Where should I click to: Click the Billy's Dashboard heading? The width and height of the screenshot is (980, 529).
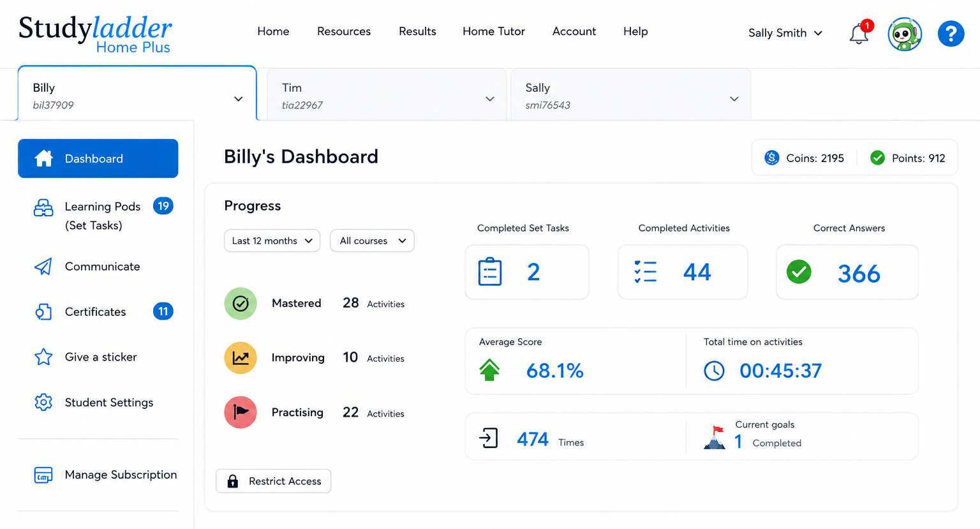(301, 157)
